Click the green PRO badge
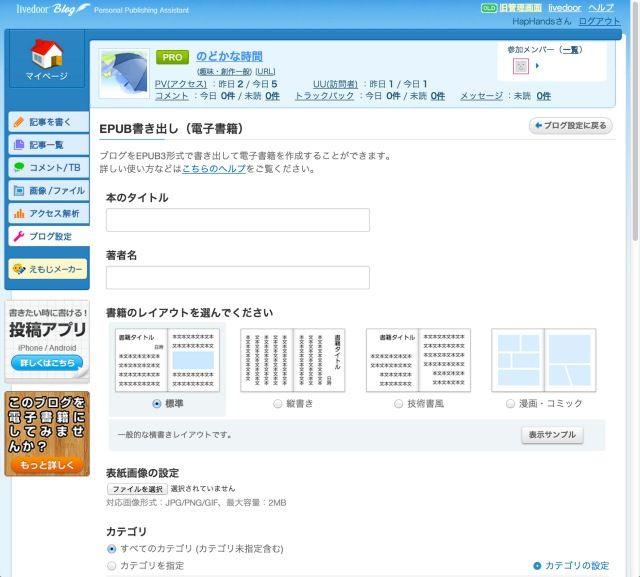 (172, 57)
